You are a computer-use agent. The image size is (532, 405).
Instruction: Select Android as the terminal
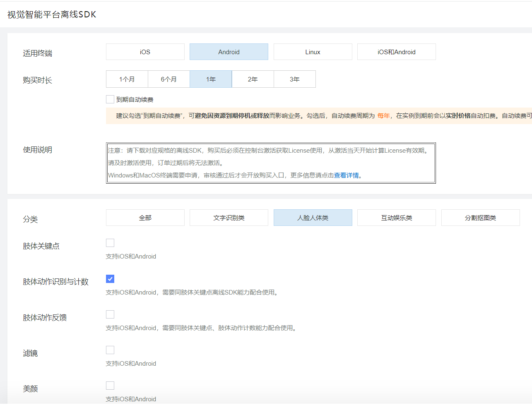(229, 52)
